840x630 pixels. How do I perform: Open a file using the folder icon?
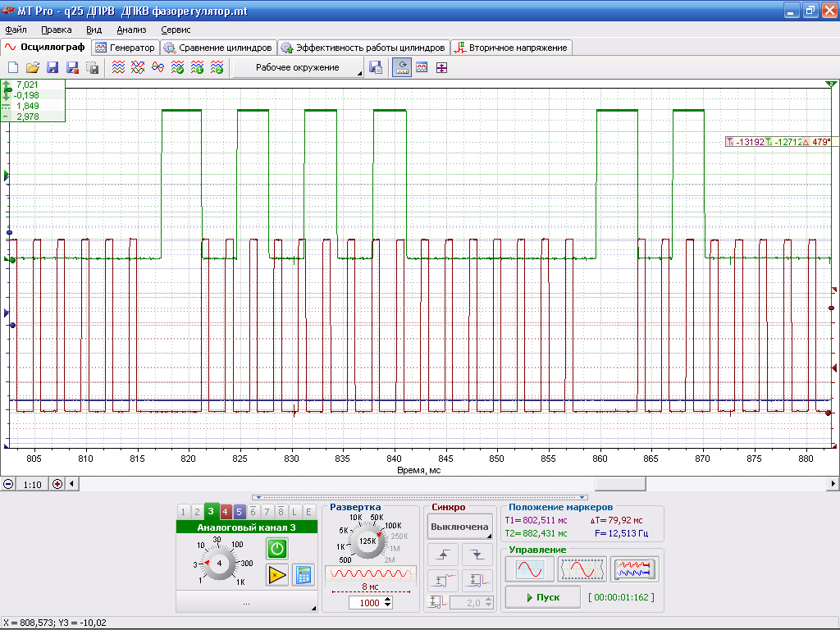[x=33, y=67]
